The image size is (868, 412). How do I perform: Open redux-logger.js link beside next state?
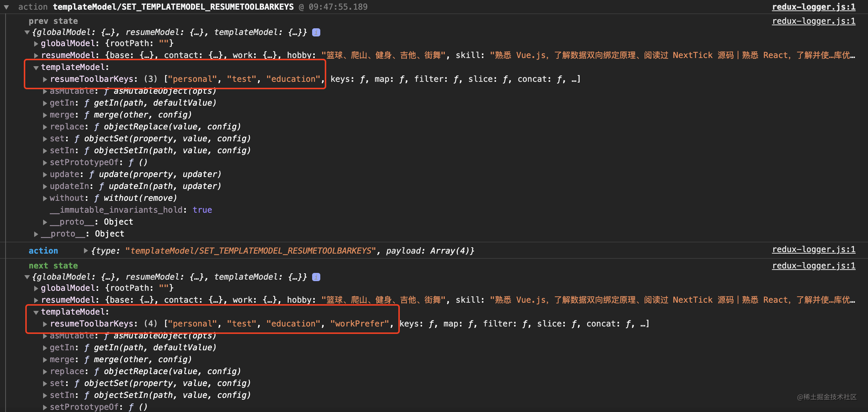(813, 265)
